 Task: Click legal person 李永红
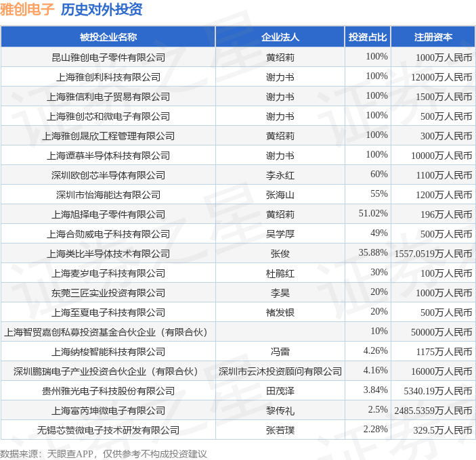(280, 175)
